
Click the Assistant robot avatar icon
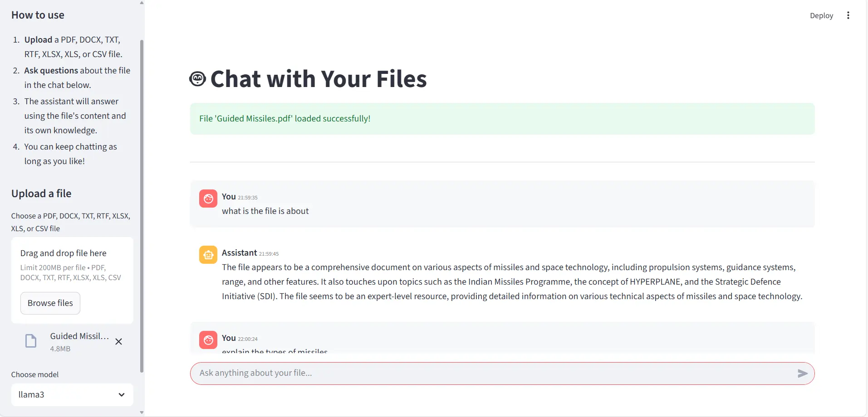(208, 255)
